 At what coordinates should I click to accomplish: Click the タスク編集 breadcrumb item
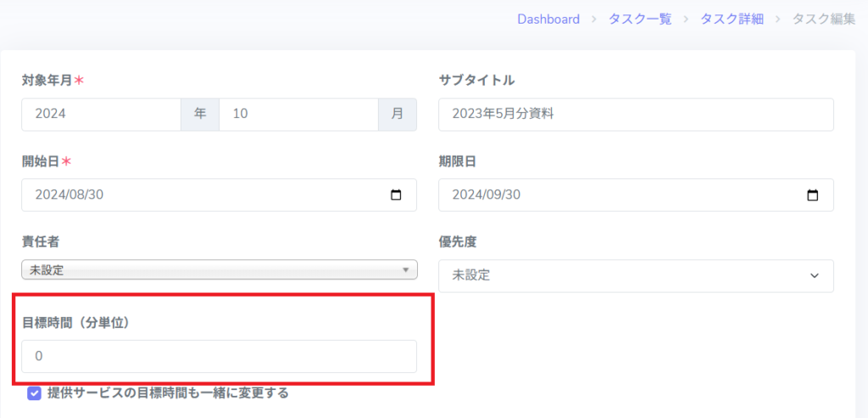tap(823, 19)
